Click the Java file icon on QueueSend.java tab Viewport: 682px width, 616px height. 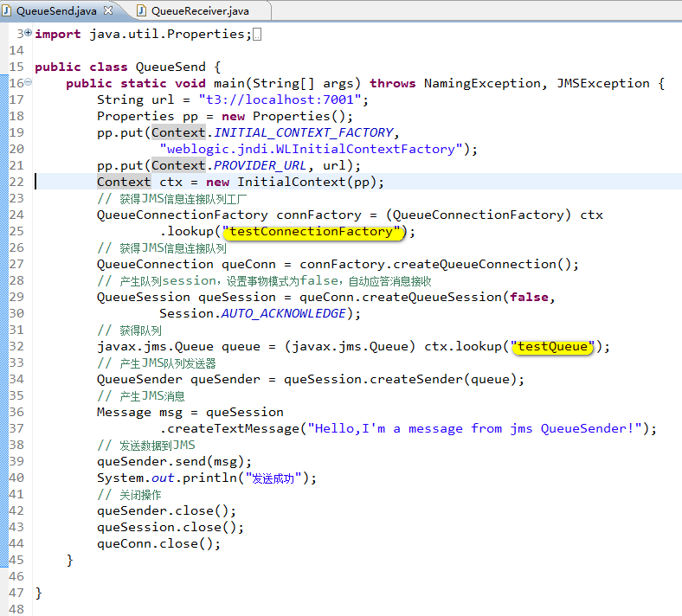tap(8, 10)
